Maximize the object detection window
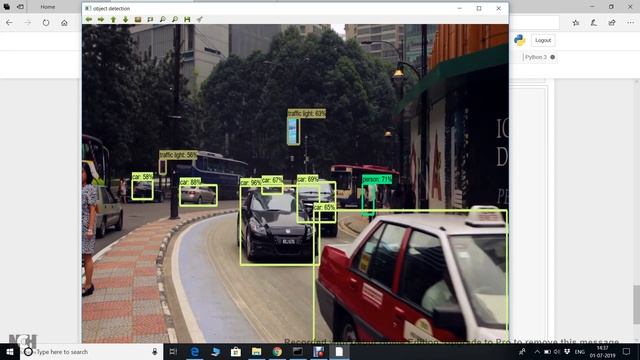The height and width of the screenshot is (360, 640). (x=479, y=8)
